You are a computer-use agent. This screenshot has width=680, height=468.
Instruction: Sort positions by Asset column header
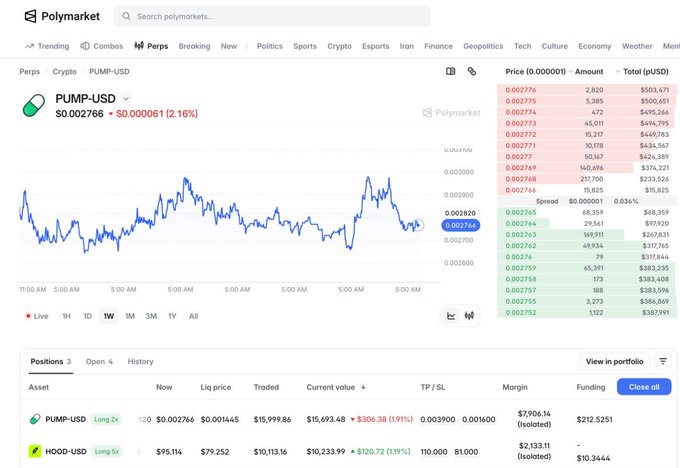tap(39, 387)
